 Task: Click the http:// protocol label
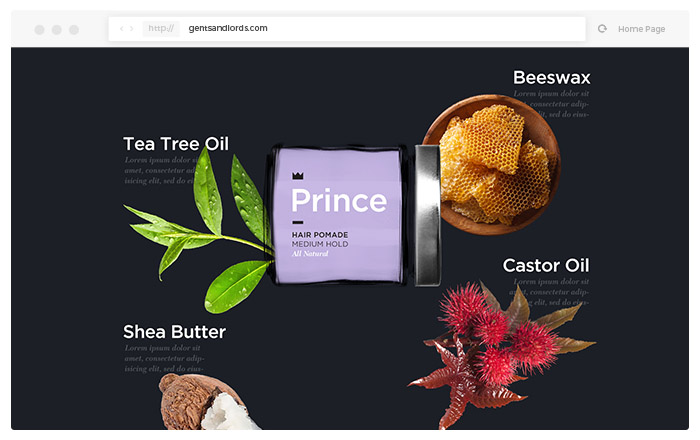(161, 29)
